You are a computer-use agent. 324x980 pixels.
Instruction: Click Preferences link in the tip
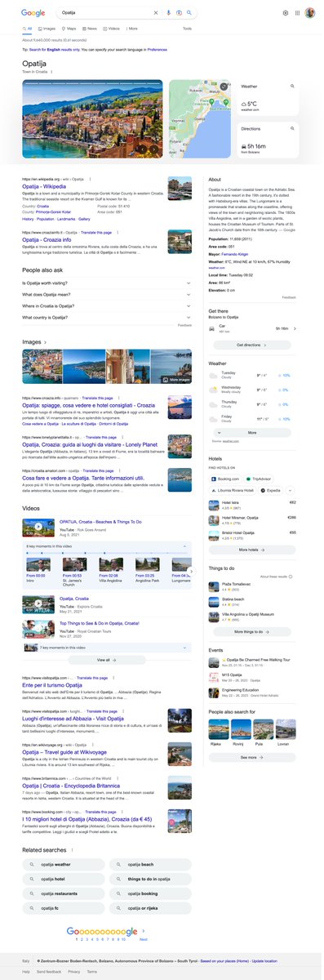[x=158, y=49]
